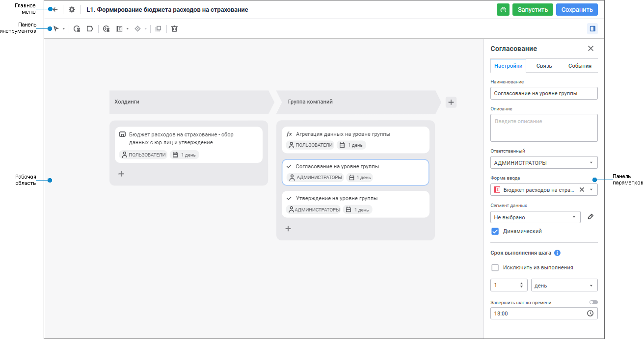644x339 pixels.
Task: Click the pencil icon next to the data segment
Action: (x=590, y=217)
